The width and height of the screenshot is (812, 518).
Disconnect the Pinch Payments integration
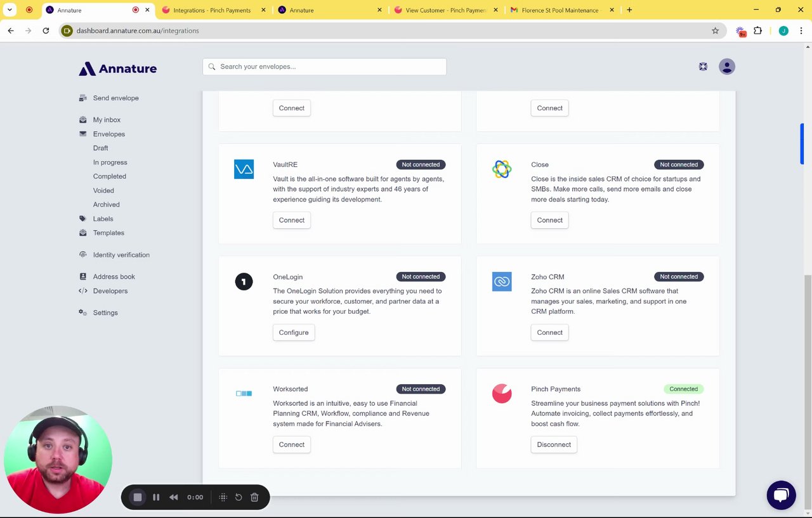[x=554, y=444]
